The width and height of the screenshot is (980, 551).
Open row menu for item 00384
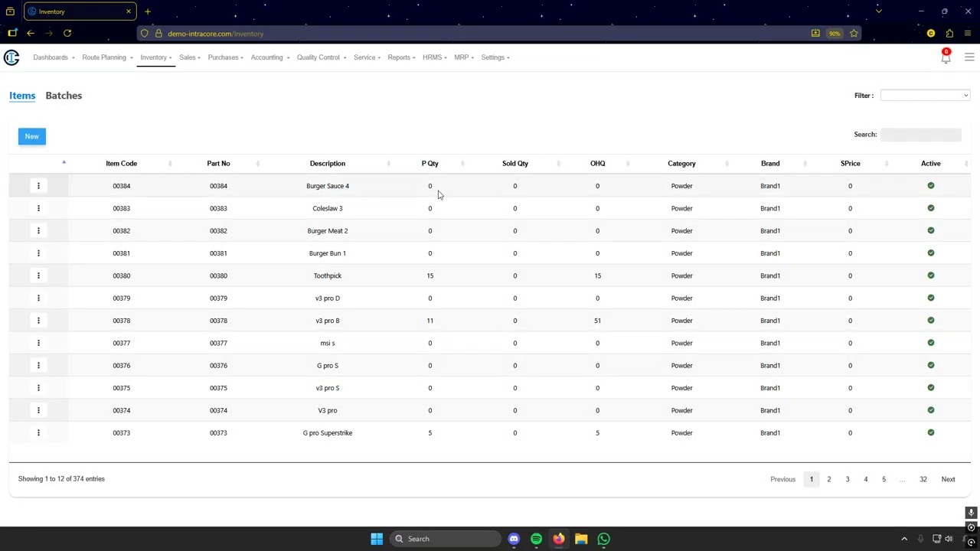point(38,186)
